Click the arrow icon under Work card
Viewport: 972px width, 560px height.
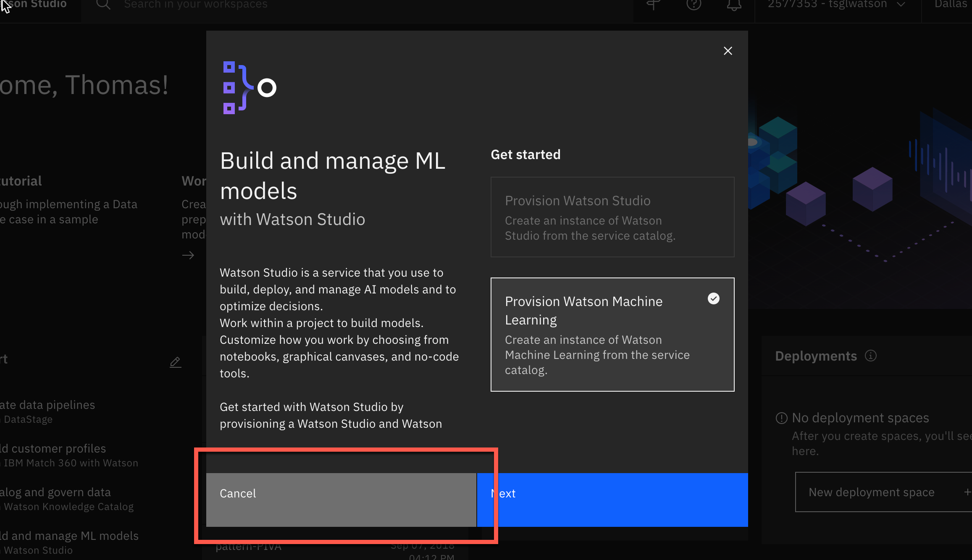click(188, 255)
